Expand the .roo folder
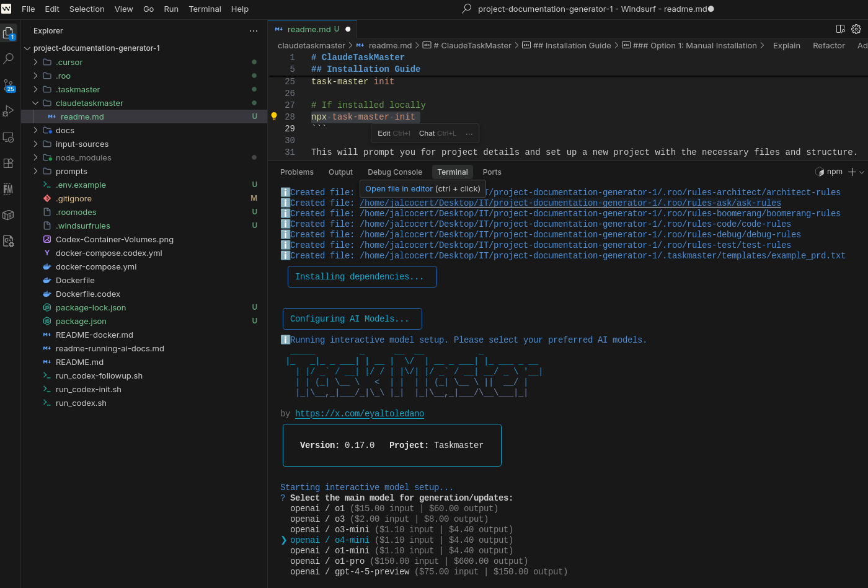868x588 pixels. point(35,76)
